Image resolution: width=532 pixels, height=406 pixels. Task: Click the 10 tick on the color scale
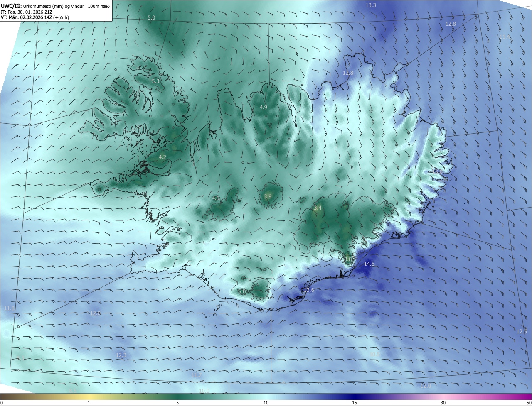pyautogui.click(x=266, y=403)
